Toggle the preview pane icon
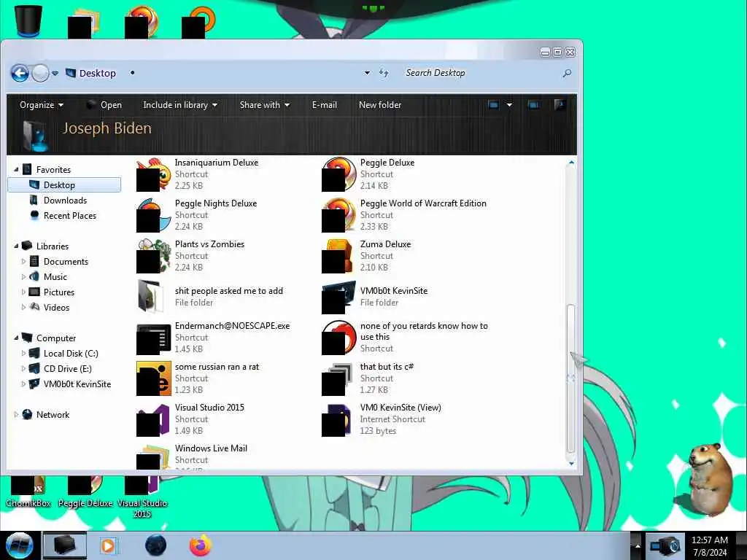The height and width of the screenshot is (560, 747). coord(533,105)
